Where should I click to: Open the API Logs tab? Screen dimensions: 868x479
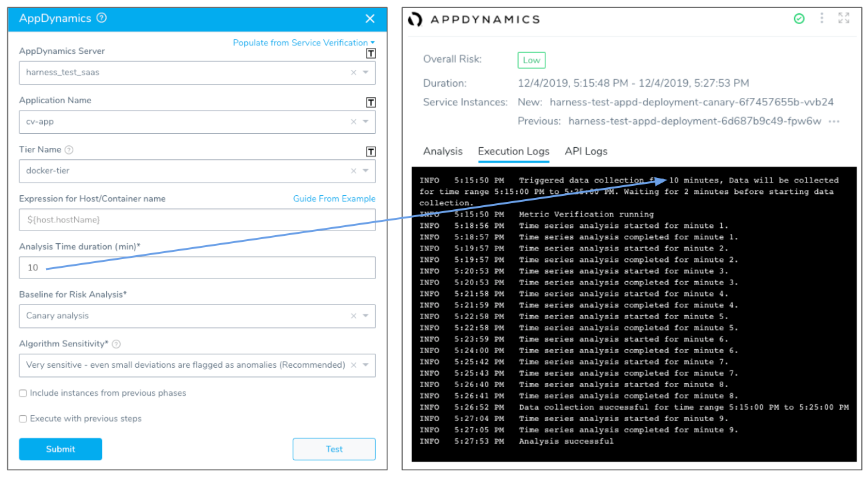(586, 151)
